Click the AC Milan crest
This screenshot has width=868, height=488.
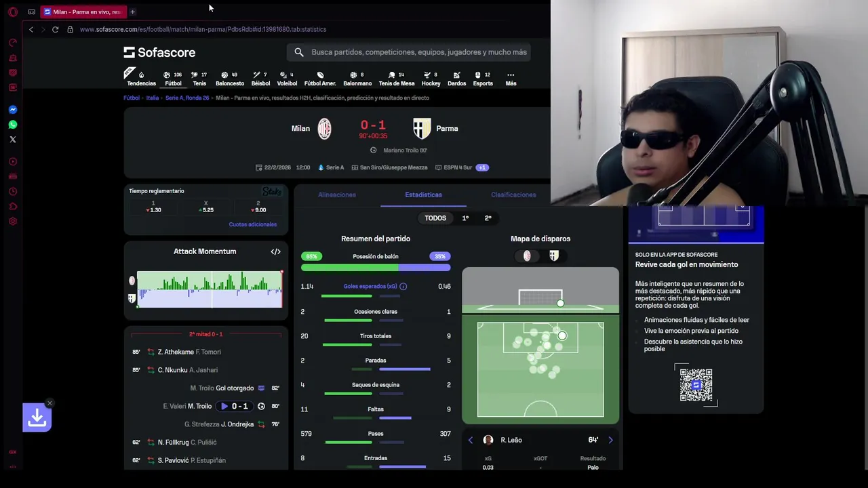point(324,128)
